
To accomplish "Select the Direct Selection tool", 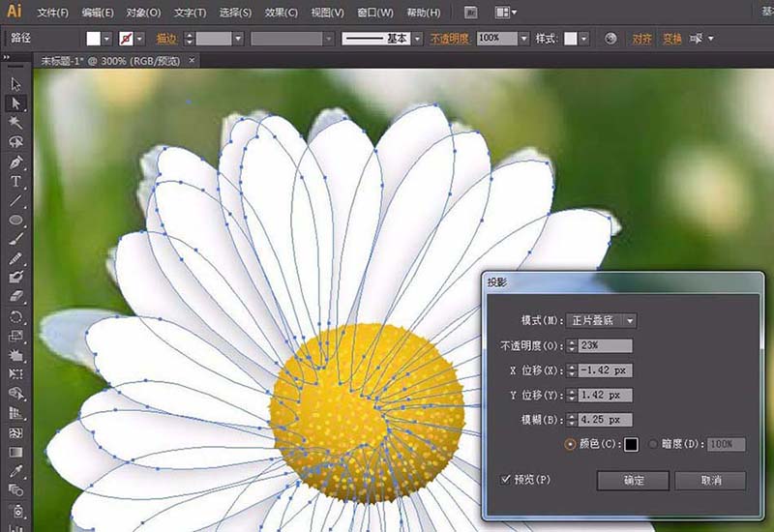I will point(15,103).
